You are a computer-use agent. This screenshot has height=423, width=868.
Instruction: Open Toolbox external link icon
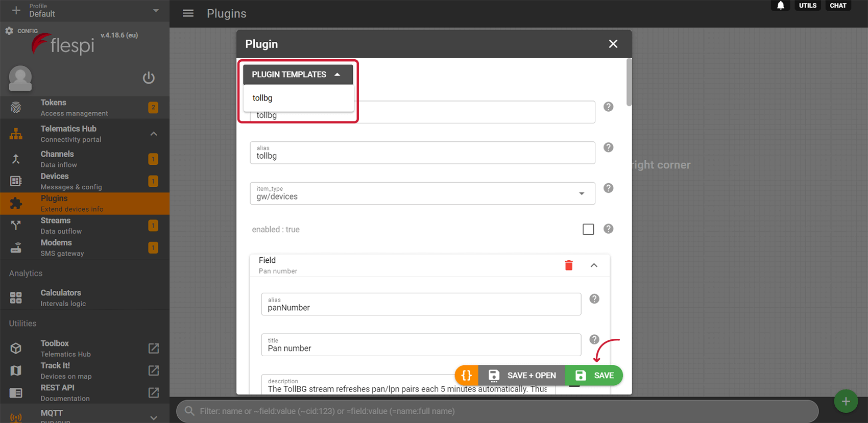pyautogui.click(x=154, y=348)
